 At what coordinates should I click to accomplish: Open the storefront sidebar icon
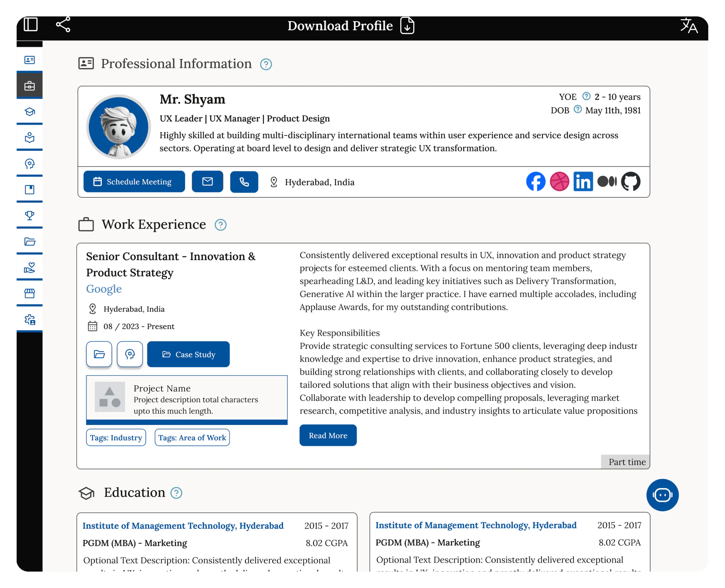[x=29, y=294]
